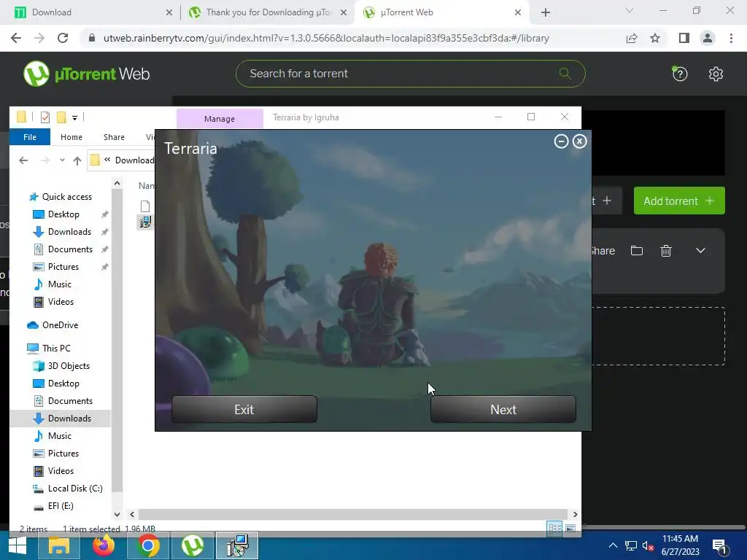
Task: Select Downloads under This PC
Action: coord(69,419)
